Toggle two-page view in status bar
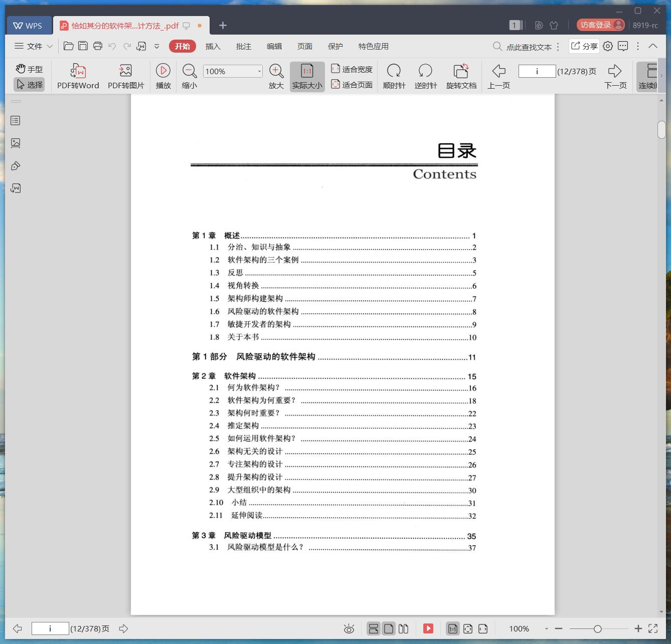This screenshot has width=671, height=644. click(403, 628)
